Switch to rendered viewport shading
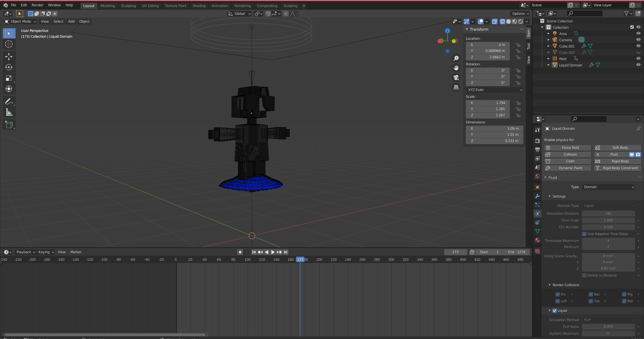 pyautogui.click(x=520, y=22)
